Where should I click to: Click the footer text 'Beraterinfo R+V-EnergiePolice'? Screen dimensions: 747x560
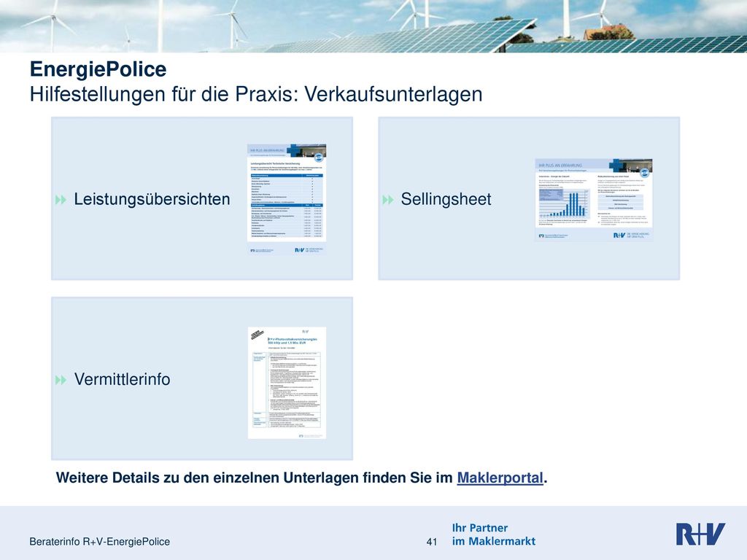coord(99,542)
